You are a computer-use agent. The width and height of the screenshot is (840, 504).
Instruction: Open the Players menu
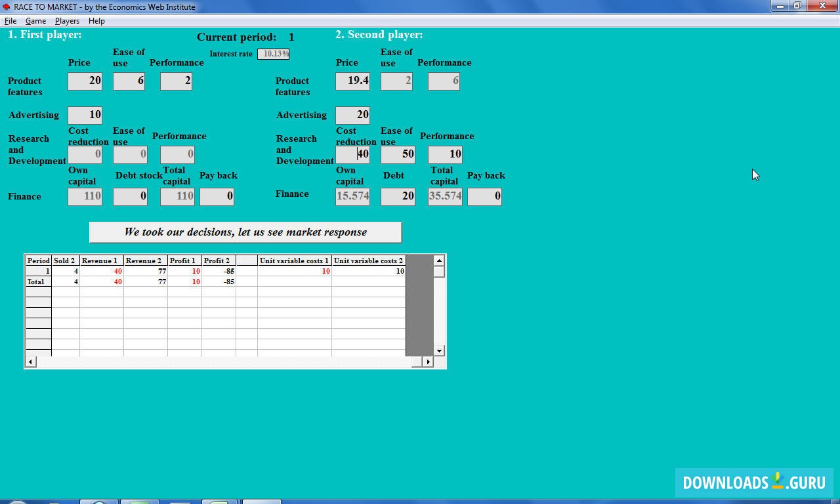[x=67, y=21]
